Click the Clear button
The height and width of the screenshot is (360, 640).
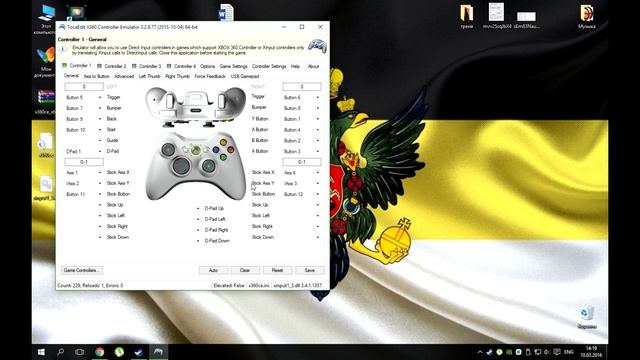pyautogui.click(x=245, y=270)
